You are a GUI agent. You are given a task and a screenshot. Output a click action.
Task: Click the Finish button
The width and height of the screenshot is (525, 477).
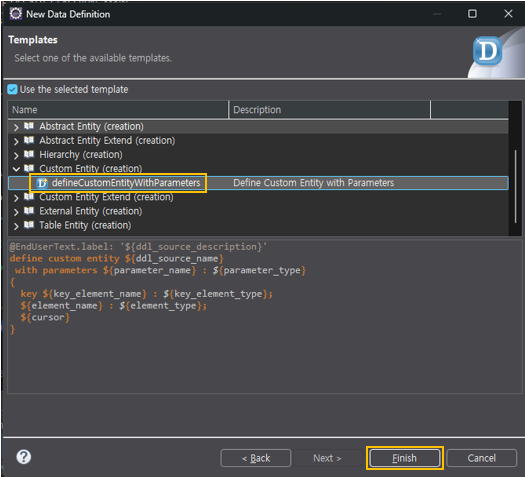tap(404, 458)
